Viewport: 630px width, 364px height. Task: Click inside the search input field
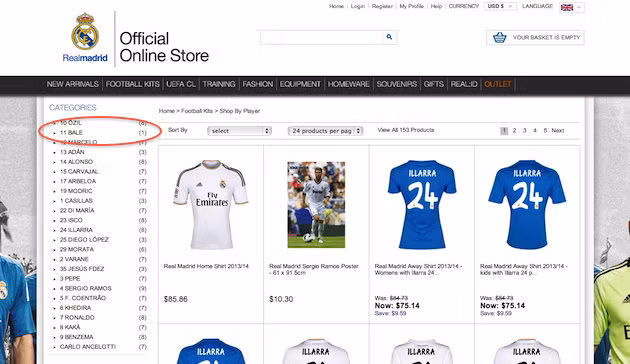pos(321,37)
